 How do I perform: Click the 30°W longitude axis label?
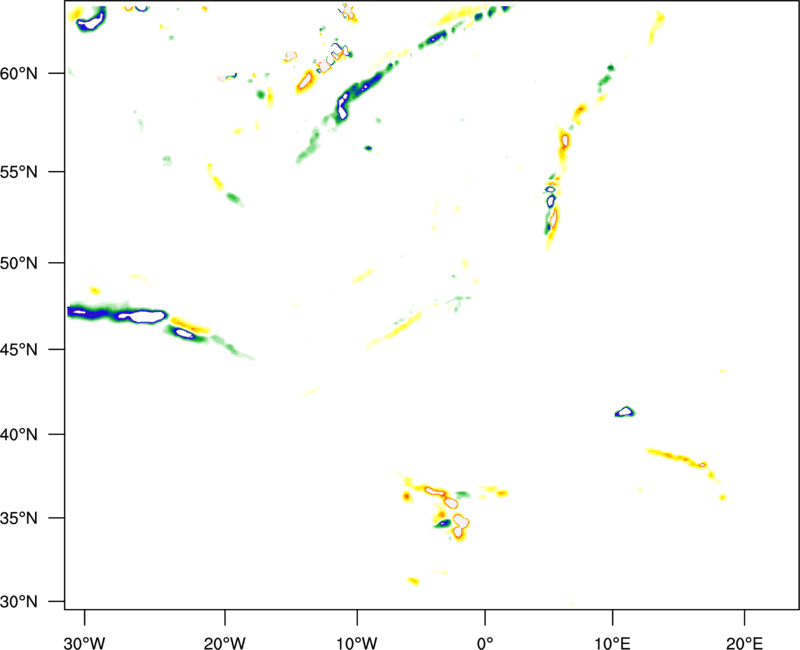[84, 643]
